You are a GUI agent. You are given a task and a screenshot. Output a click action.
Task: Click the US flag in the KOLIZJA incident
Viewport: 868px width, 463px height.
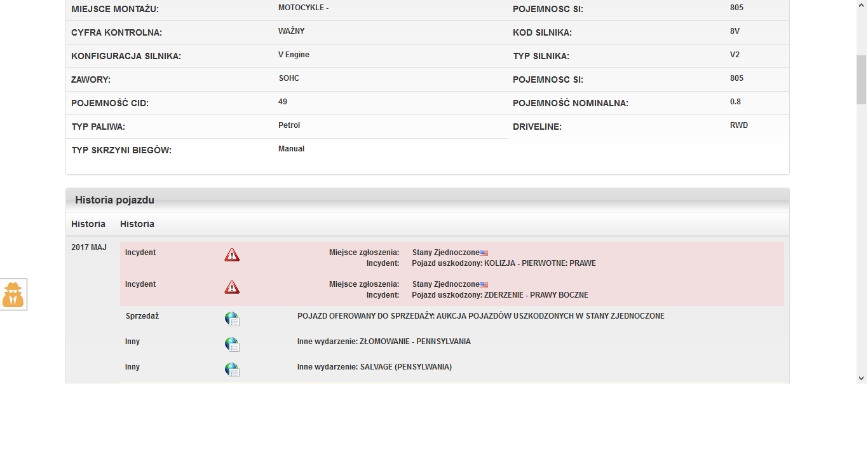(484, 253)
